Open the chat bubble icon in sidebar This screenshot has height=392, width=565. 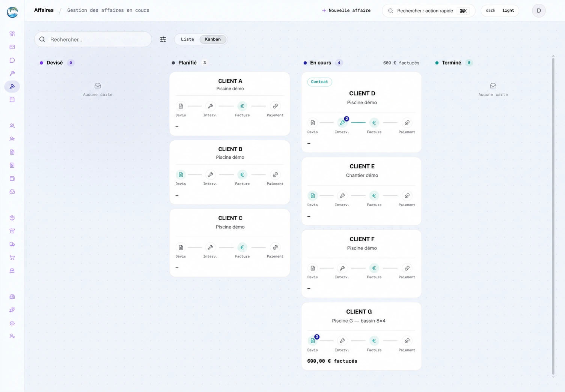[12, 60]
